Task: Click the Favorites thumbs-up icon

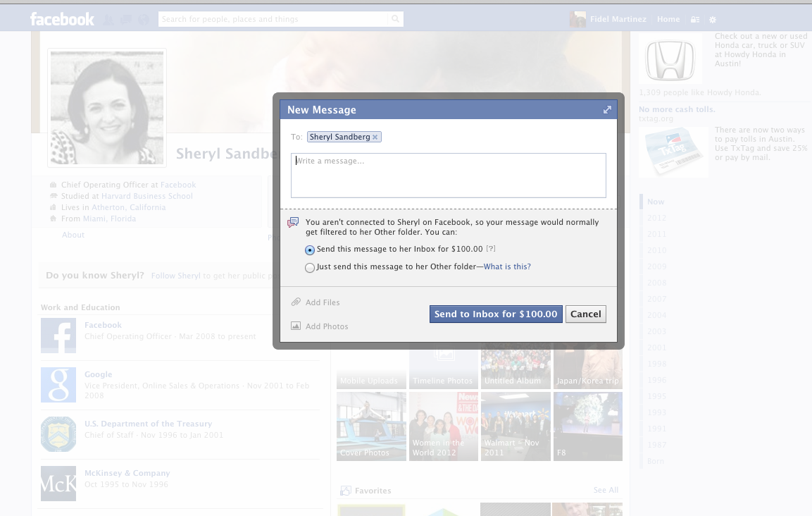Action: [345, 491]
